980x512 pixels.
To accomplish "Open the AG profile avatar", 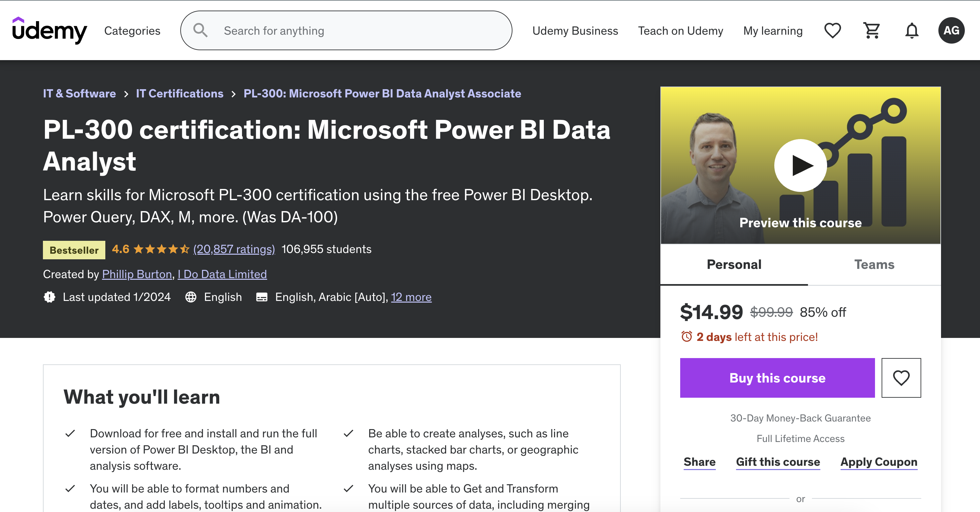I will [951, 30].
